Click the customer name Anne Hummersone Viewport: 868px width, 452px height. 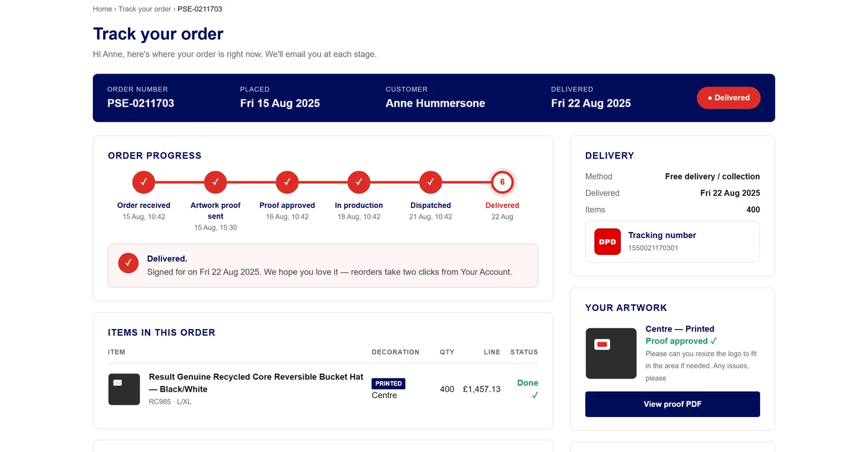[x=435, y=103]
